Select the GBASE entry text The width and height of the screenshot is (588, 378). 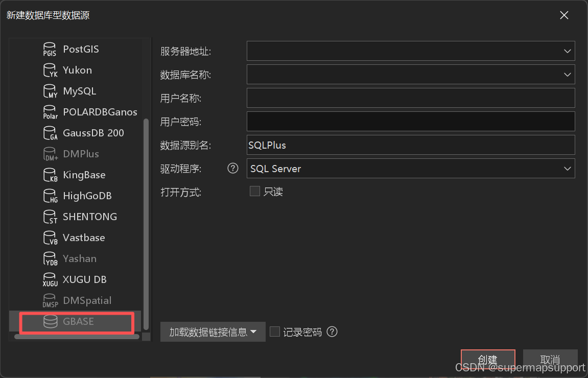(x=78, y=321)
